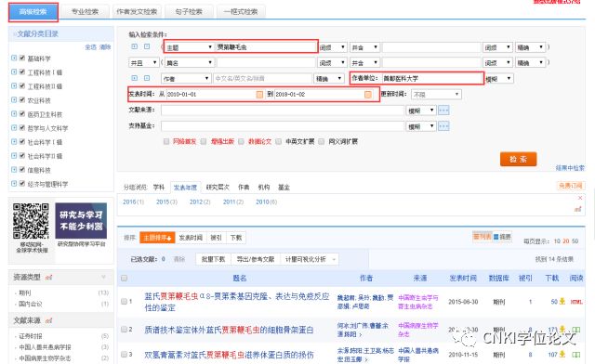Open the read icon for result 3
The height and width of the screenshot is (364, 595).
576,355
